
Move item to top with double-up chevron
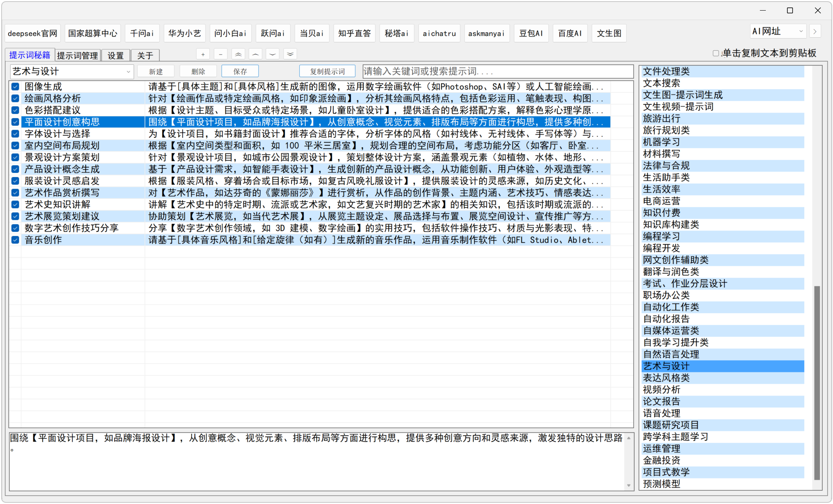click(x=238, y=54)
